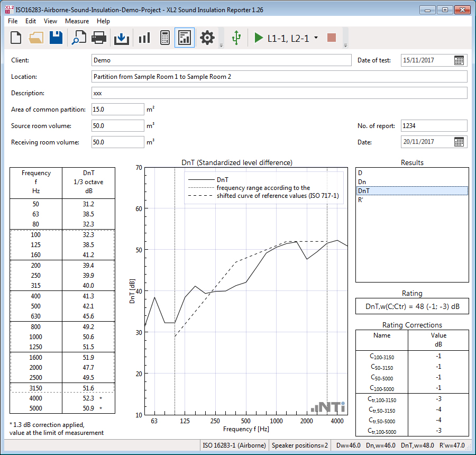Open print preview magnifier icon
This screenshot has height=455, width=476.
pos(79,38)
